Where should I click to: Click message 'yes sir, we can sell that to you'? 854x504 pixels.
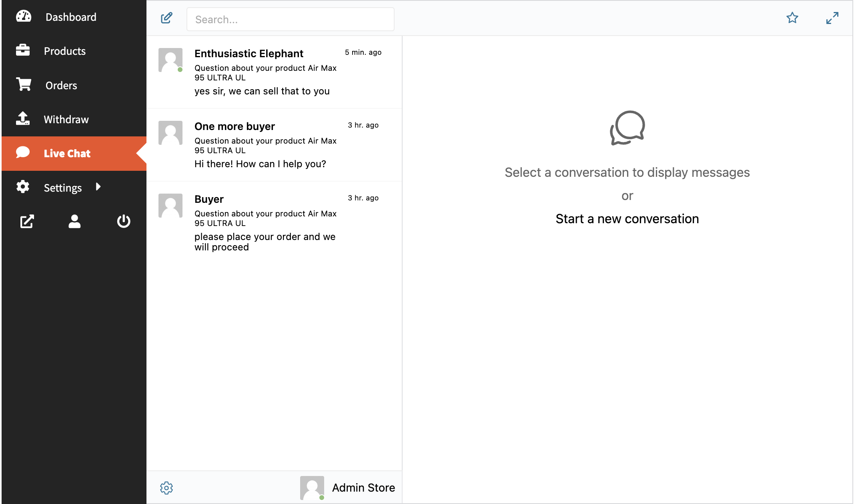[x=262, y=91]
